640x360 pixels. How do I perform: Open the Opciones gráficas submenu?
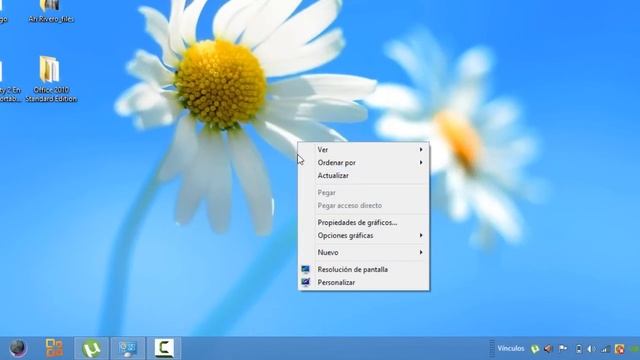click(364, 236)
